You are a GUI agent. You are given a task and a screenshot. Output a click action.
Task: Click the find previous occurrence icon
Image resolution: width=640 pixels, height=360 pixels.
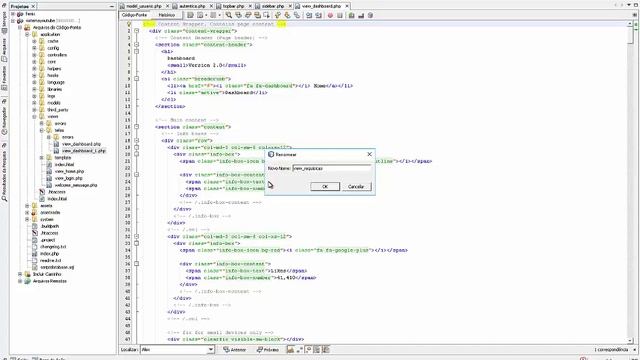[238, 15]
